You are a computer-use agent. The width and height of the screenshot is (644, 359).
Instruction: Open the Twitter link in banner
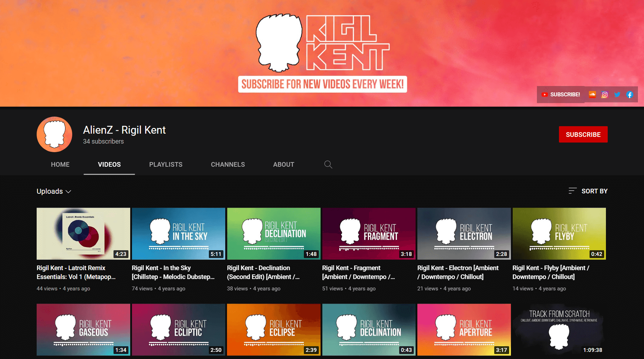point(617,95)
